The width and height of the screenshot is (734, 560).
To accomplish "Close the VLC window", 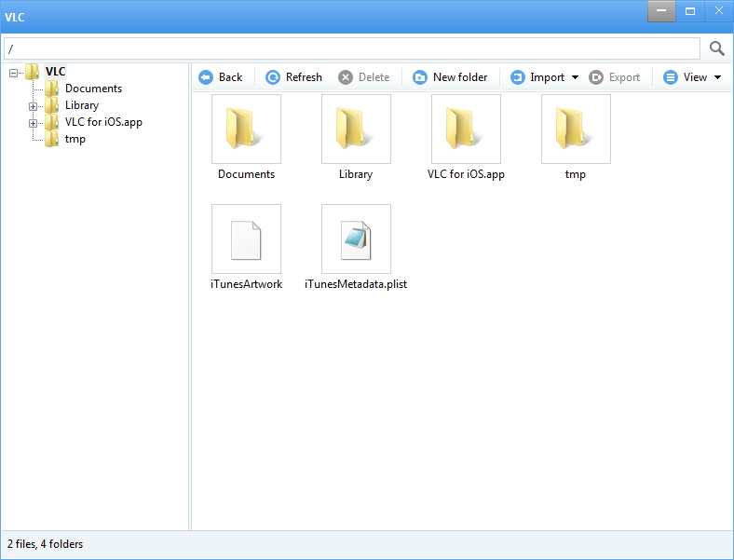I will 719,11.
